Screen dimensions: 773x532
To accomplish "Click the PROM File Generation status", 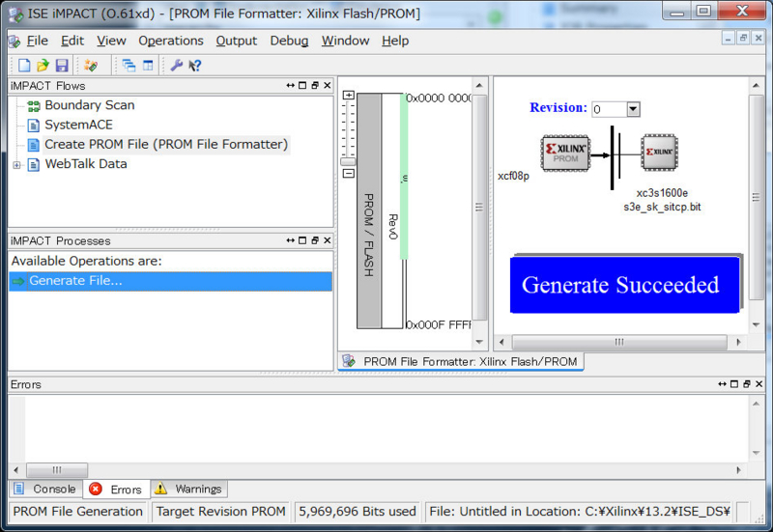I will 78,512.
